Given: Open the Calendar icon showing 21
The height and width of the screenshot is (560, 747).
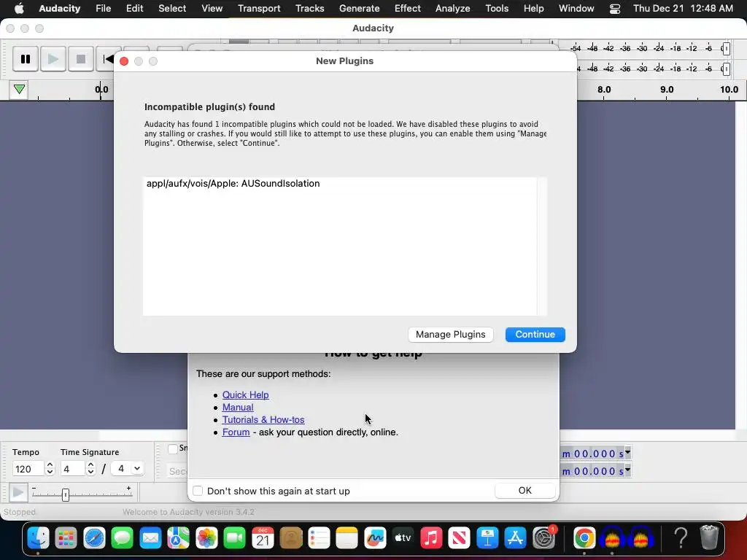Looking at the screenshot, I should click(x=263, y=539).
